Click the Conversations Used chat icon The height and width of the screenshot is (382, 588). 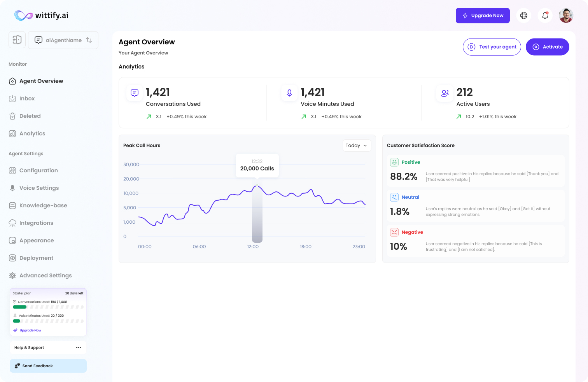click(x=135, y=93)
